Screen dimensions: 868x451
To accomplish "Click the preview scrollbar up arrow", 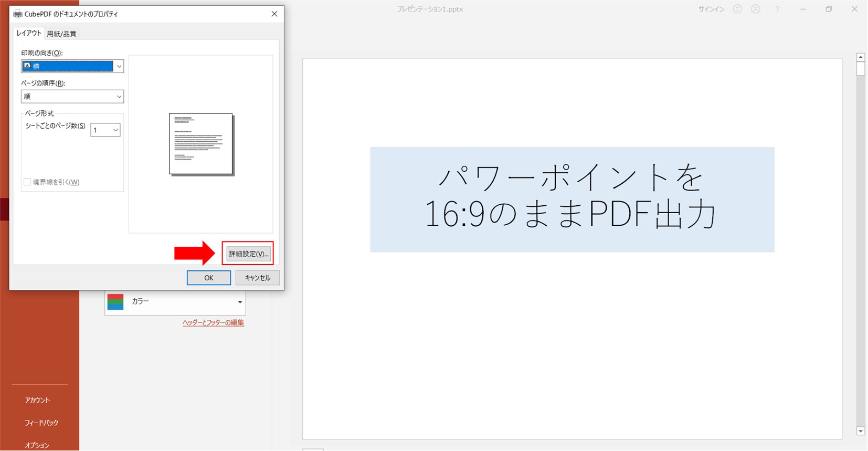I will [x=861, y=57].
